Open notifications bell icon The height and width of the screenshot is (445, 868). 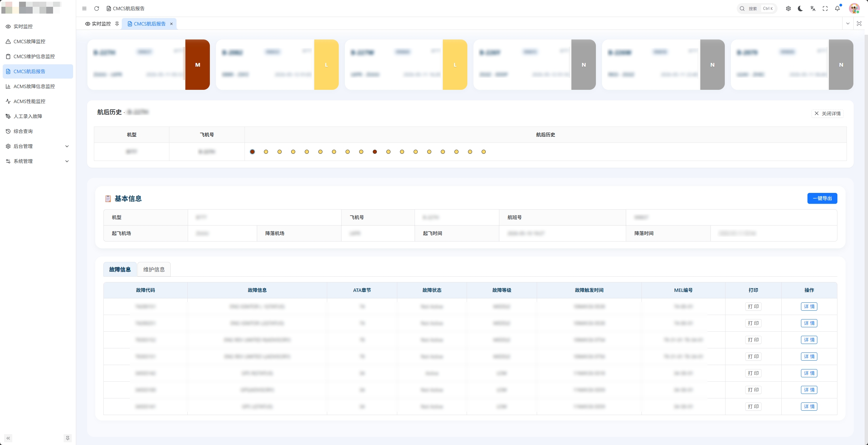837,9
